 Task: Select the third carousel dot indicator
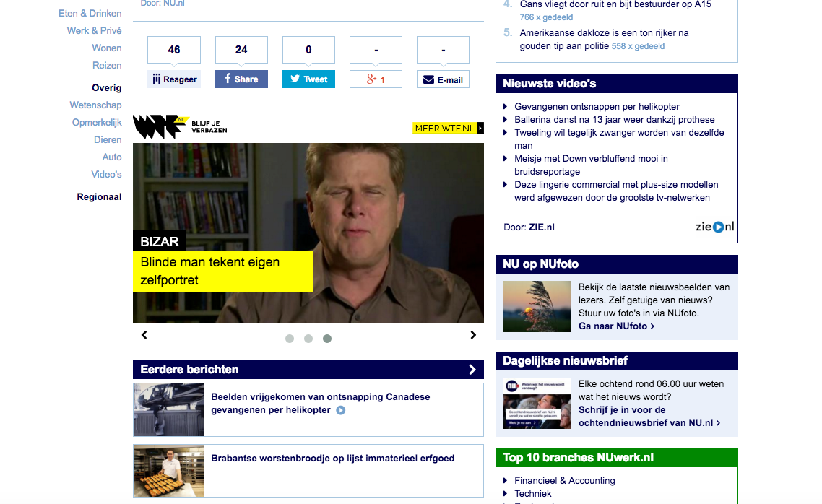pyautogui.click(x=327, y=339)
